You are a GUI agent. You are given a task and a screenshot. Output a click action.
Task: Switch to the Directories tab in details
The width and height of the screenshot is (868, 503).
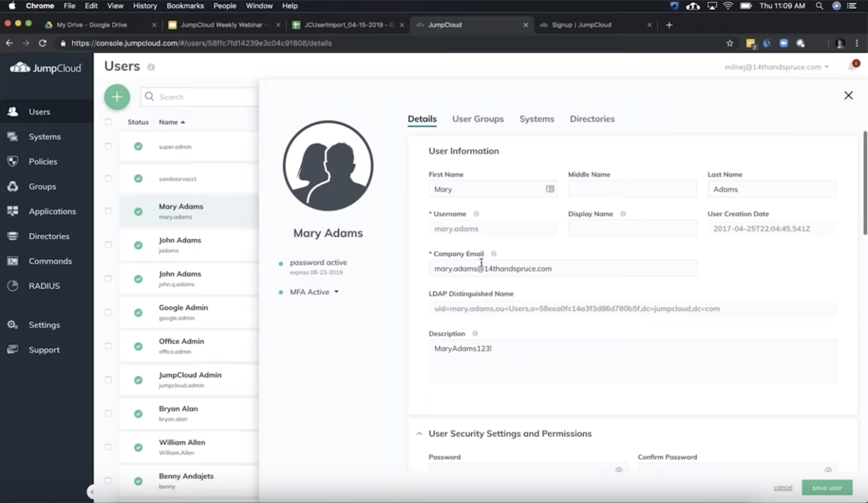pyautogui.click(x=592, y=119)
